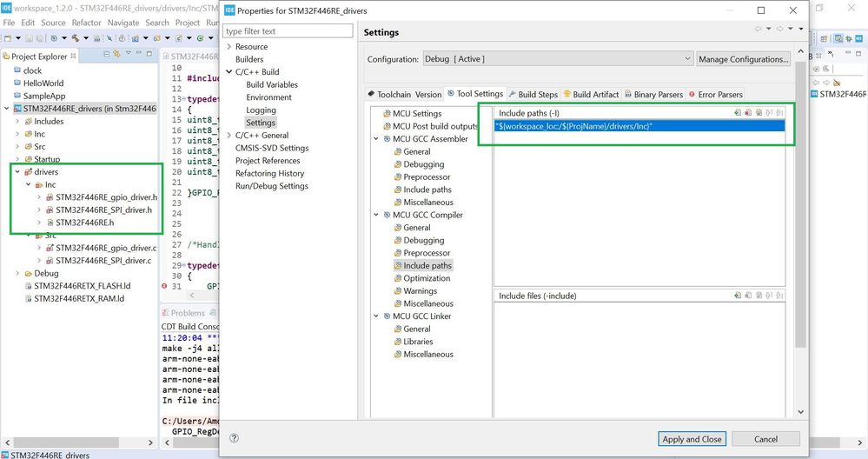Image resolution: width=868 pixels, height=459 pixels.
Task: Click Manage Configurations button
Action: 744,59
